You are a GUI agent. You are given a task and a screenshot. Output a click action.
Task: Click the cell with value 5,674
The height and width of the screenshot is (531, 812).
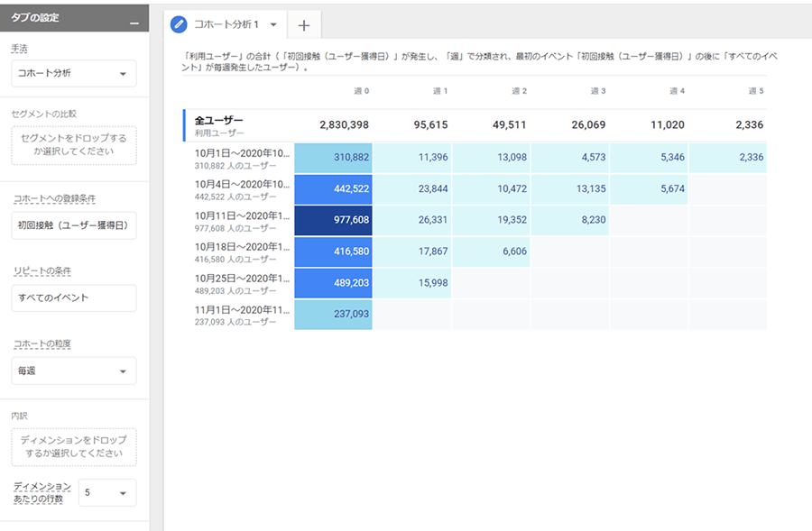[x=649, y=189]
